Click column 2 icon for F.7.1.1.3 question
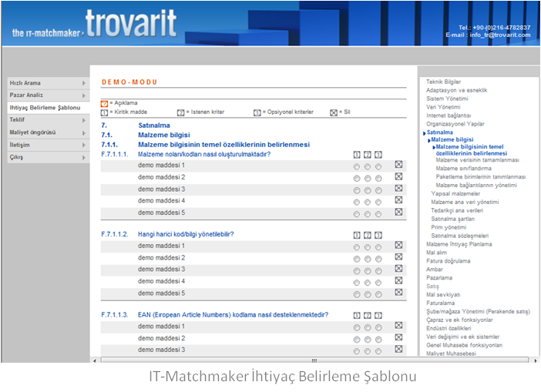Screen dimensions: 541x392 368,316
